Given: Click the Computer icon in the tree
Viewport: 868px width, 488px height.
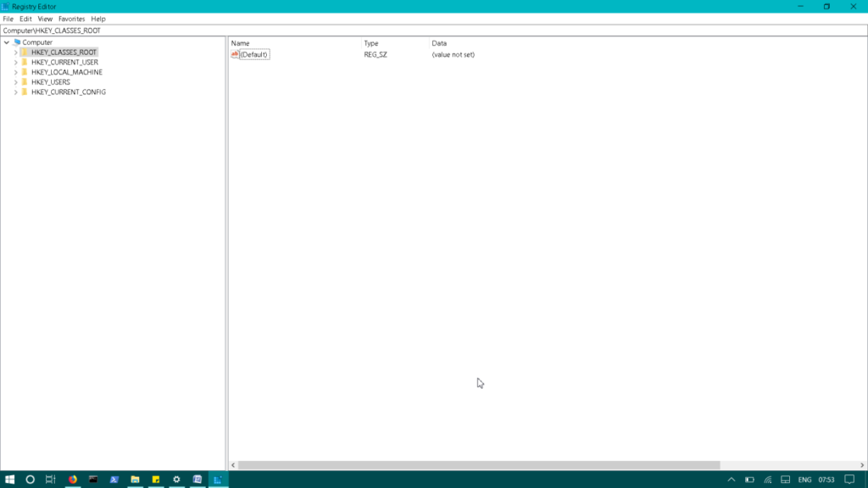Looking at the screenshot, I should tap(17, 42).
